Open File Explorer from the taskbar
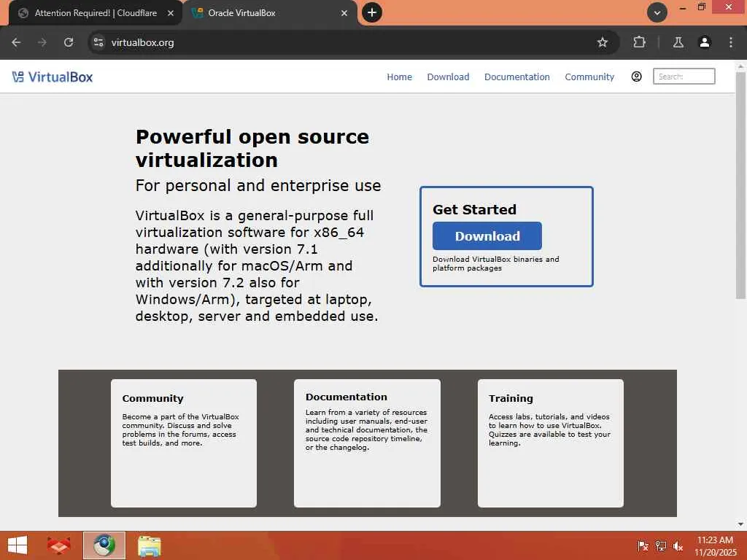This screenshot has width=747, height=560. tap(149, 545)
